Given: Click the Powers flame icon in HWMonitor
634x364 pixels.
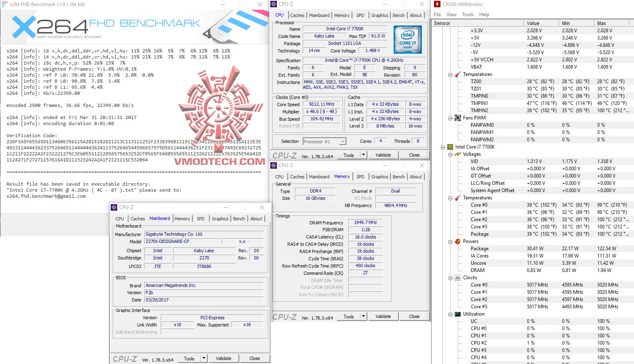Looking at the screenshot, I should click(x=458, y=241).
